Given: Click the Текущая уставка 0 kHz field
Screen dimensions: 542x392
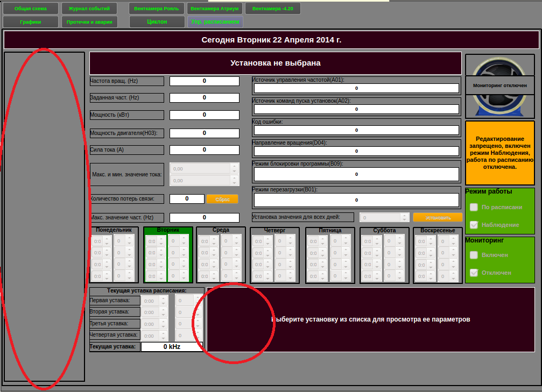Looking at the screenshot, I should pyautogui.click(x=172, y=347).
